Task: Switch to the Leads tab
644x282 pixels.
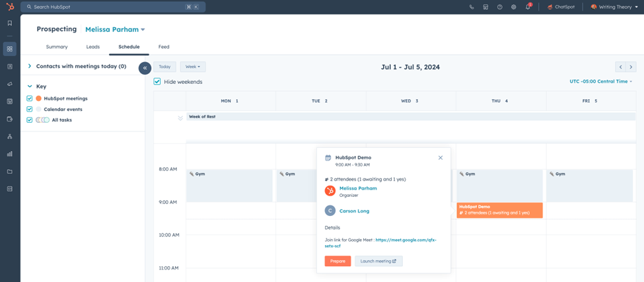Action: tap(92, 47)
